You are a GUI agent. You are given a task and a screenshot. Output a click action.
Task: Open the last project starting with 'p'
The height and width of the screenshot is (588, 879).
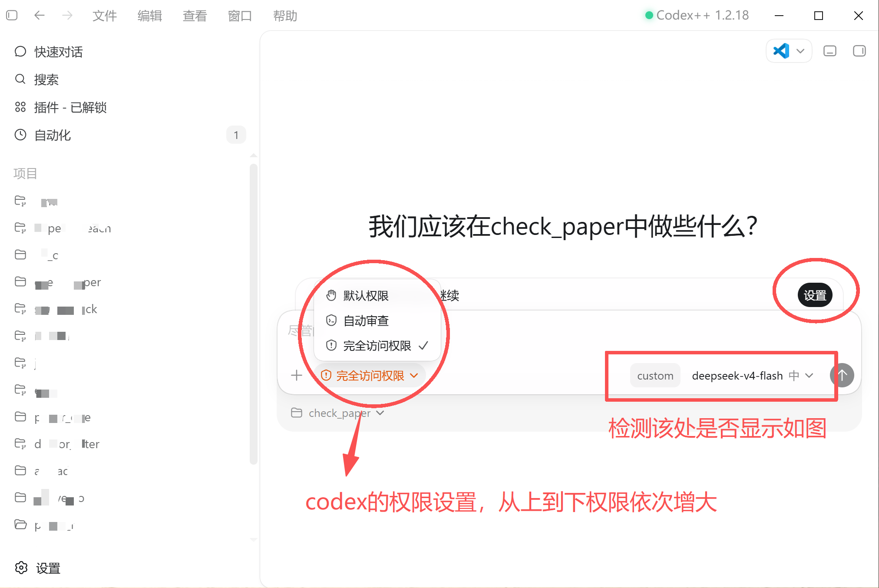(x=129, y=525)
